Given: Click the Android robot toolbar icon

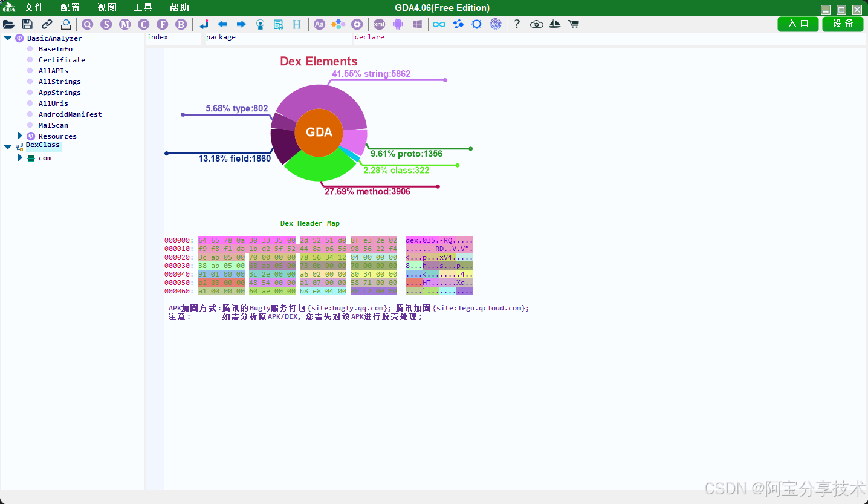Looking at the screenshot, I should click(398, 24).
